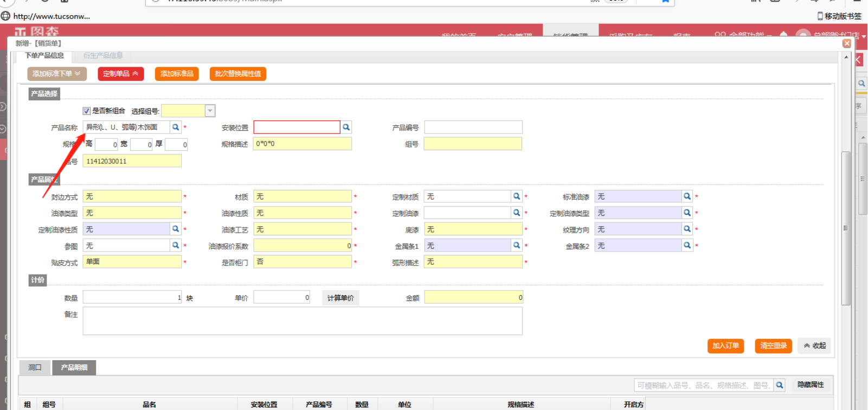Open lookup for 定制材质 field
Image resolution: width=868 pixels, height=410 pixels.
click(x=517, y=197)
